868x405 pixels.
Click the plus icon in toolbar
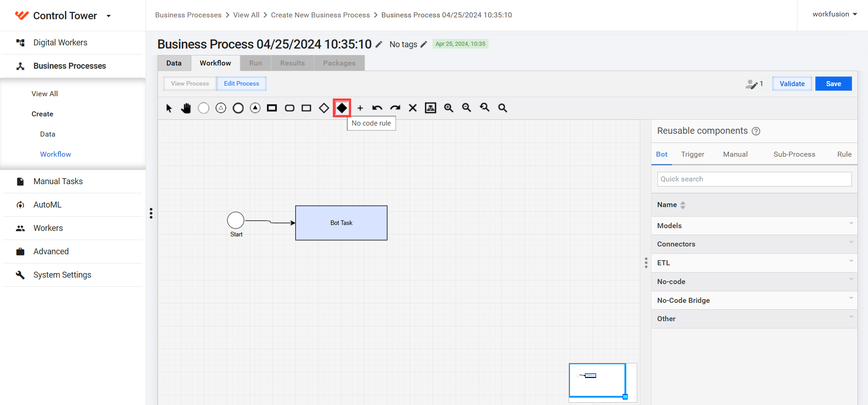tap(360, 108)
